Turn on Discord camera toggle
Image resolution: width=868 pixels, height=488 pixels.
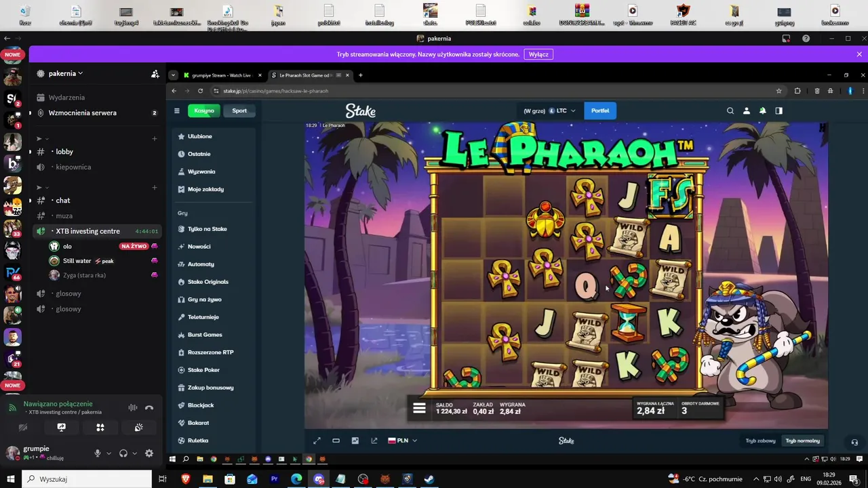click(23, 428)
